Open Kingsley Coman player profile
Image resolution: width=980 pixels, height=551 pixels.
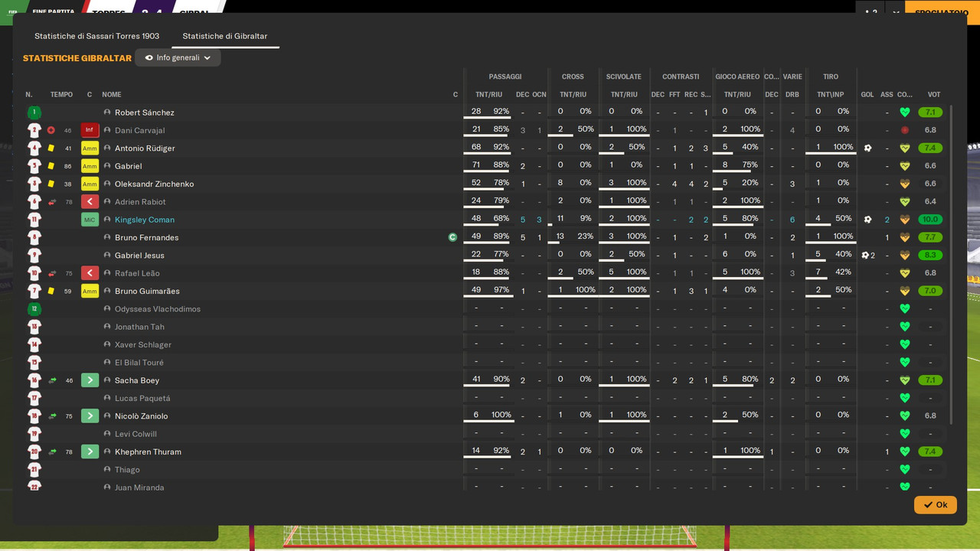145,220
